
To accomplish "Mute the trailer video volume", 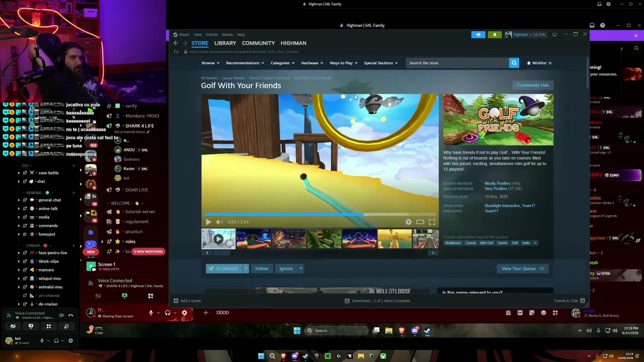I will (x=219, y=222).
